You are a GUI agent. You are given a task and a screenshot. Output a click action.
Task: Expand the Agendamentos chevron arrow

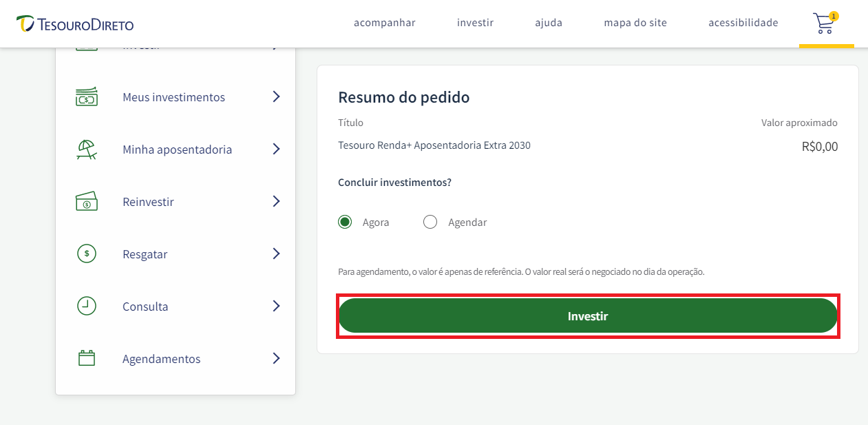coord(276,358)
